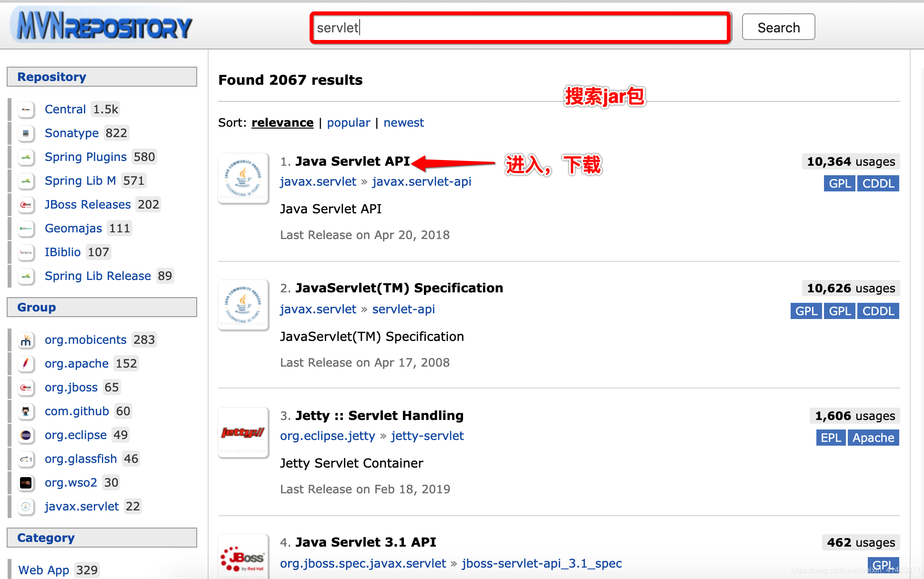Click the org.apache feather icon

[26, 364]
